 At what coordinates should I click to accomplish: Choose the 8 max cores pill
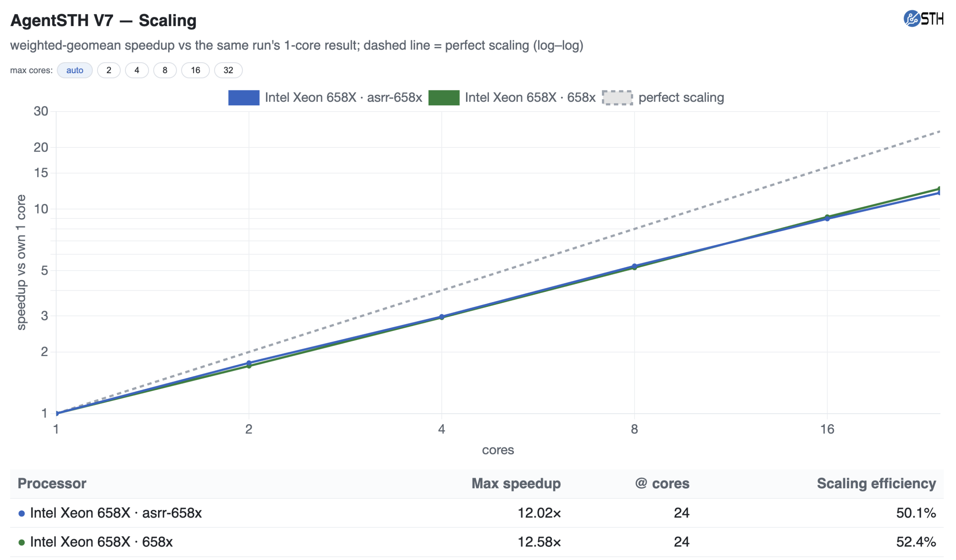pyautogui.click(x=165, y=70)
